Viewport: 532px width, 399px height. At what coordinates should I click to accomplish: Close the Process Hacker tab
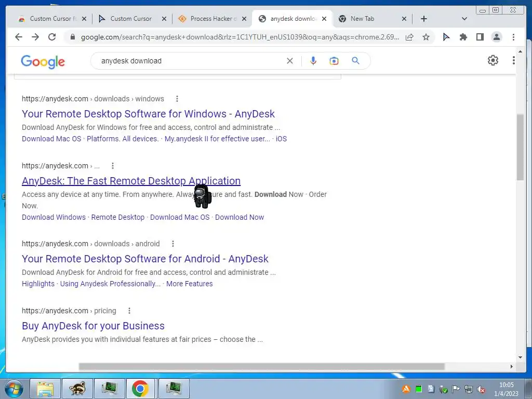244,19
